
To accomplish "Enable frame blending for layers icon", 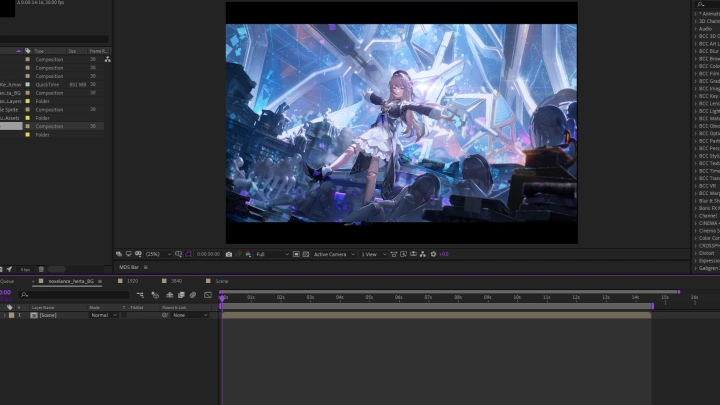I will tap(181, 295).
